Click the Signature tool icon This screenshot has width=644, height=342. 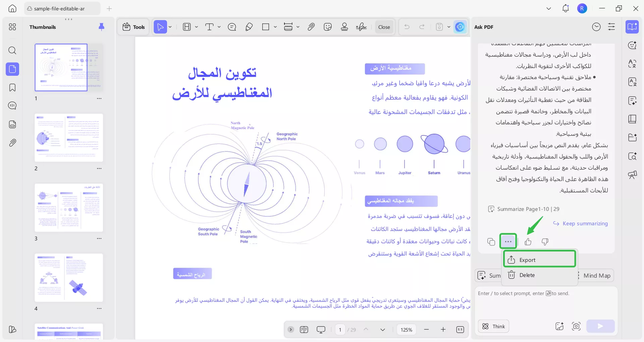tap(361, 27)
